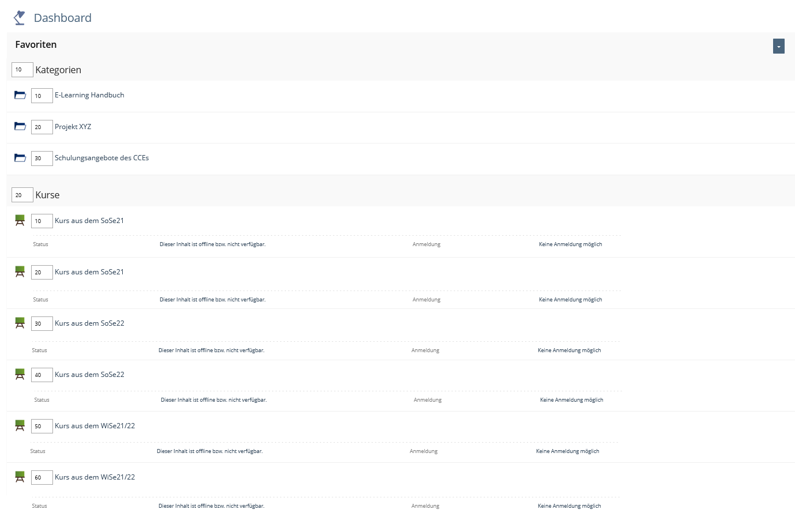The image size is (795, 532).
Task: Click folder icon for Schulungsangebote des CCEs
Action: click(x=20, y=158)
